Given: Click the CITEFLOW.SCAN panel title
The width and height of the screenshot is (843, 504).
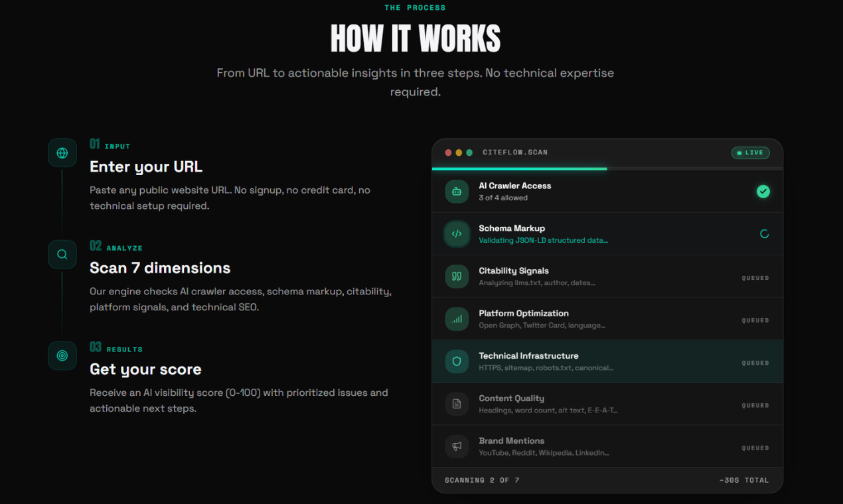Looking at the screenshot, I should tap(515, 153).
